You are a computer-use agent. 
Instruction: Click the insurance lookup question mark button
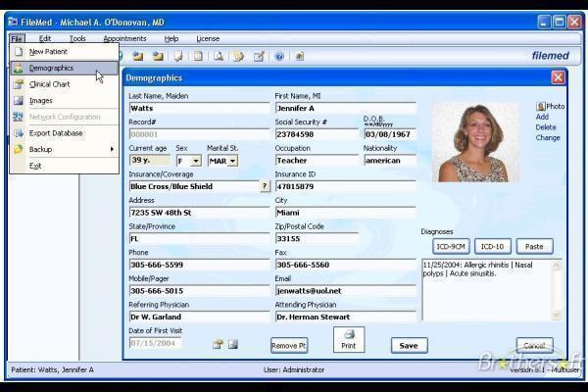[x=264, y=185]
